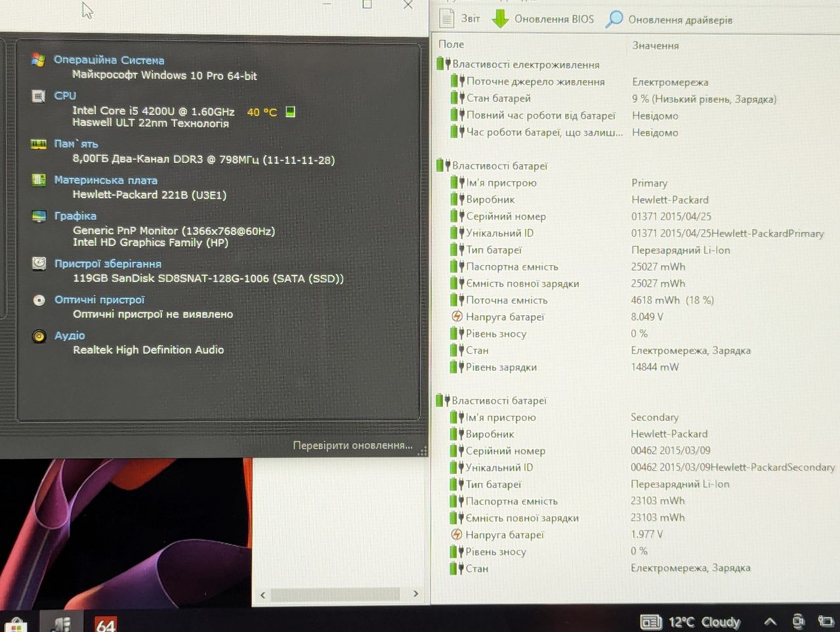Click the AIDA64 horizontal scrollbar left arrow
This screenshot has height=632, width=840.
263,595
